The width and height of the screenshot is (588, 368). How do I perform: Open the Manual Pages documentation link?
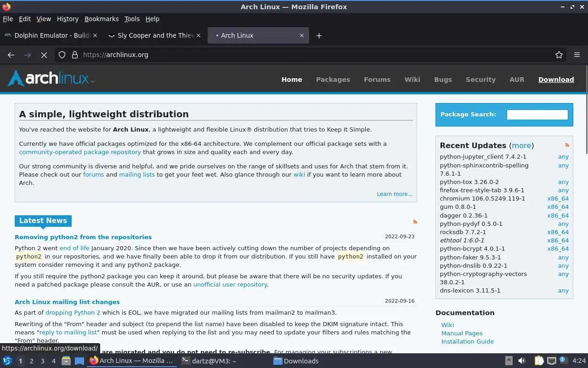pos(462,333)
